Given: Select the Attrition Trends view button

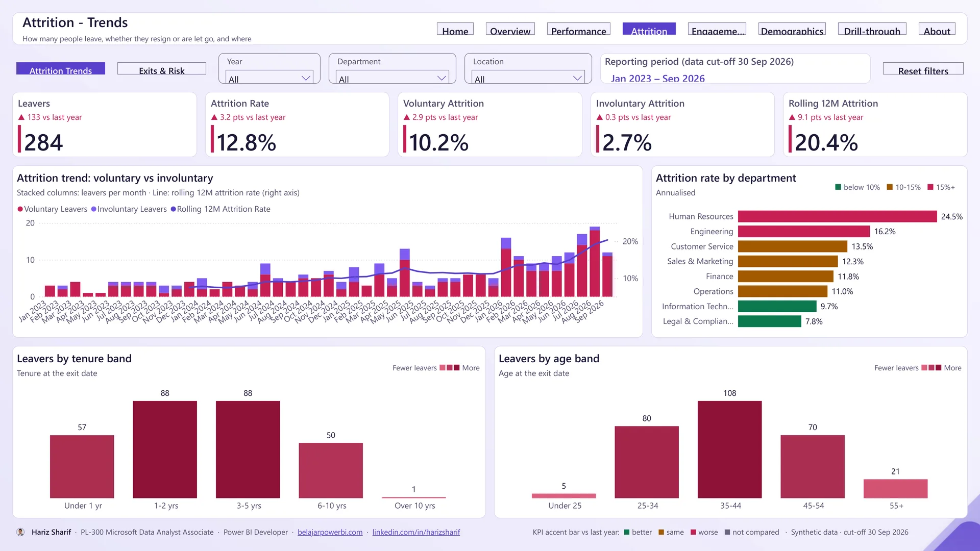Looking at the screenshot, I should click(61, 69).
